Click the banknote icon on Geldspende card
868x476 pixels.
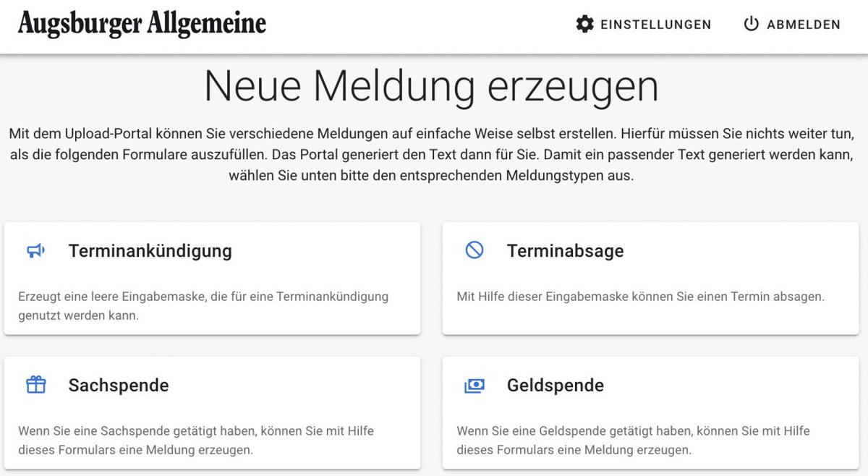pos(475,386)
